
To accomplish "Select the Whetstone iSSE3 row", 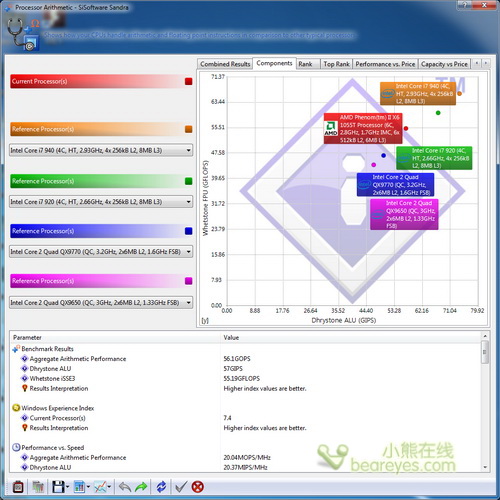I will (x=246, y=379).
